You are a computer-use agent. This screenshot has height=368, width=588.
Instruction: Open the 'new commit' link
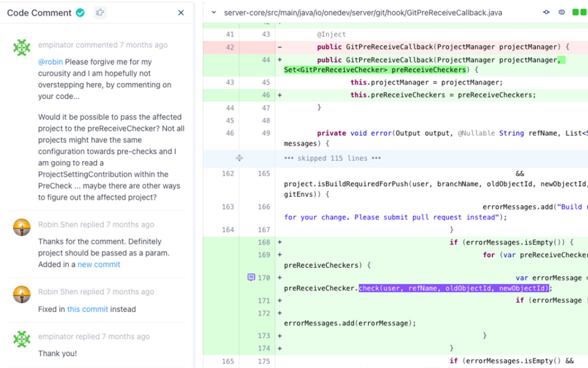click(99, 264)
